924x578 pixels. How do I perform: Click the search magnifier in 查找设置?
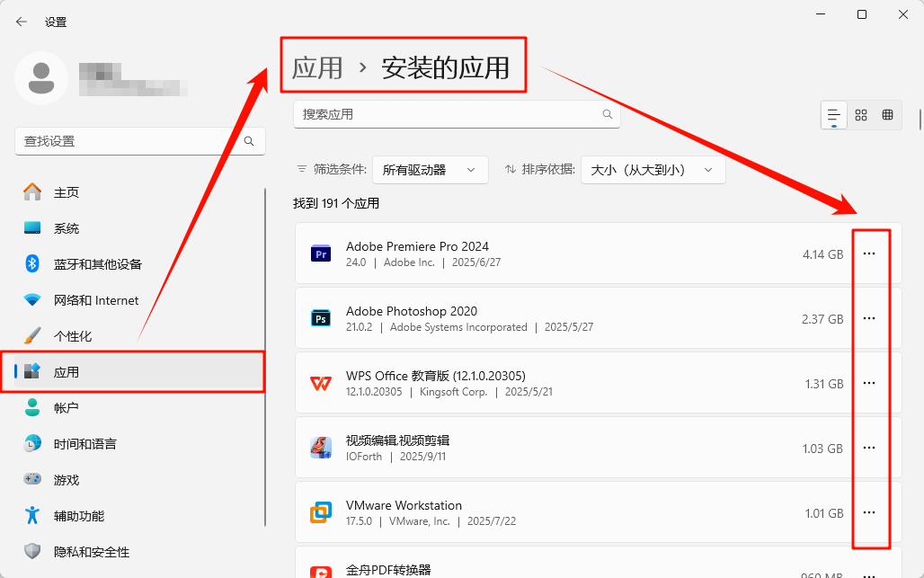click(x=249, y=141)
